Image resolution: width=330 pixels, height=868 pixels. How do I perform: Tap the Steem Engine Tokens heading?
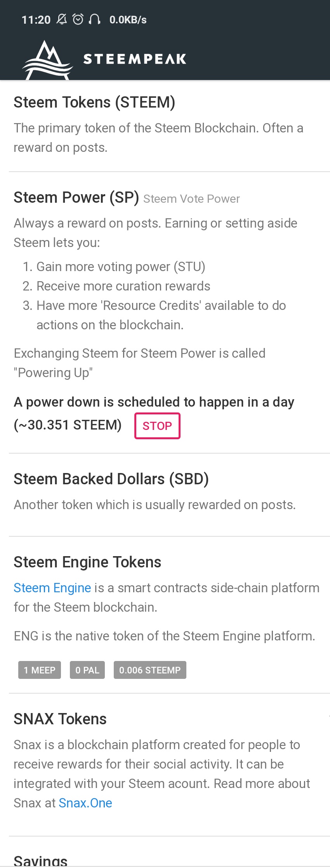(87, 562)
